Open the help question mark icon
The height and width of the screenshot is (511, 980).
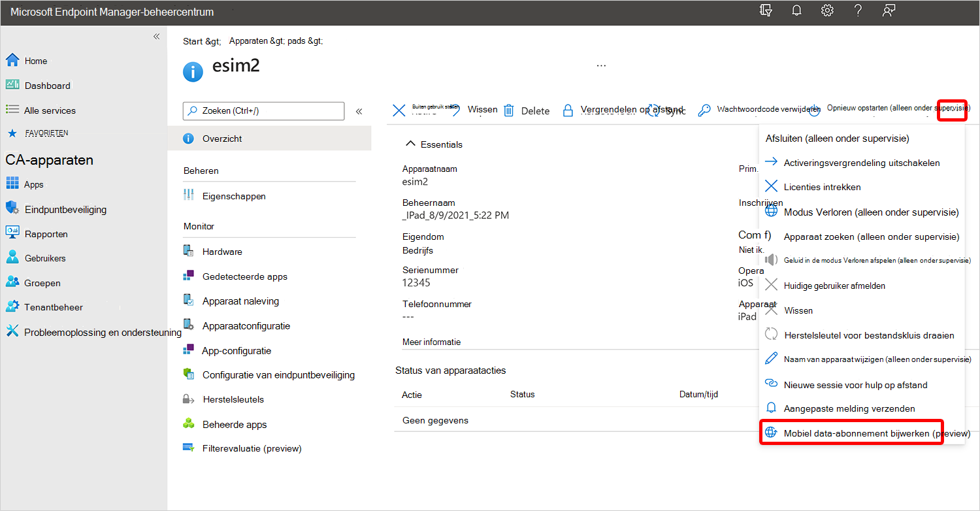point(858,11)
